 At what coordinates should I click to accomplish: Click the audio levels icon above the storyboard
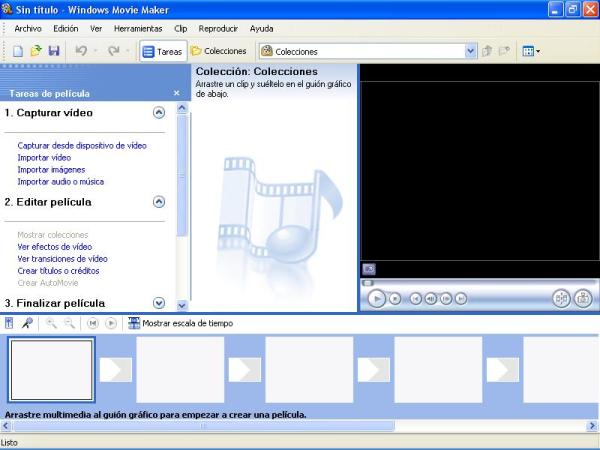9,323
